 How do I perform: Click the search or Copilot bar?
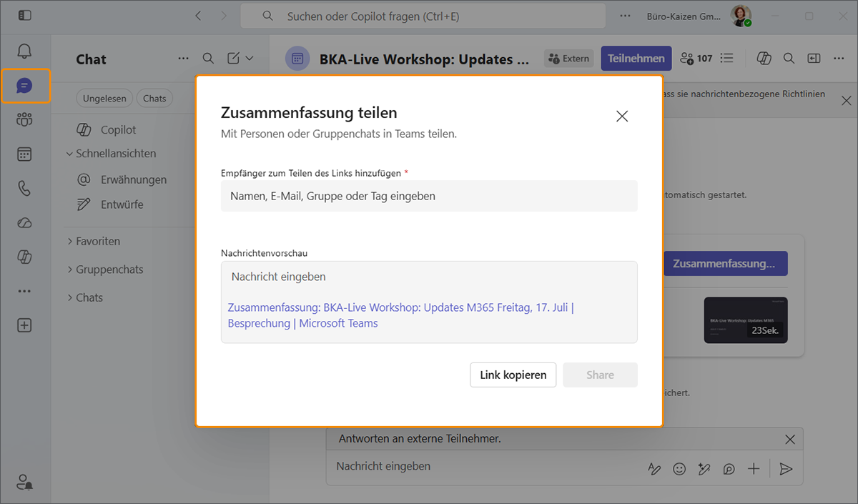pyautogui.click(x=423, y=16)
